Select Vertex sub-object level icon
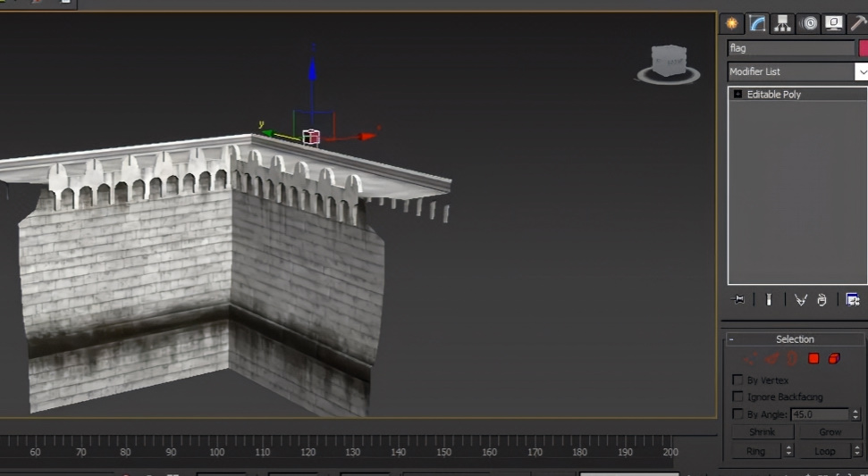Viewport: 868px width, 476px height. [749, 359]
